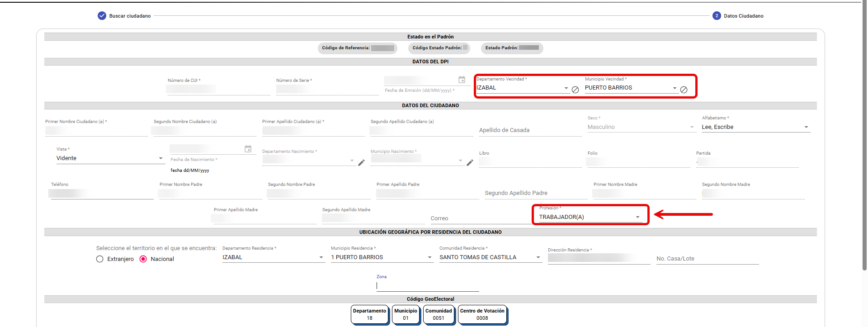This screenshot has width=868, height=327.
Task: Click into the Zona input field
Action: (x=427, y=285)
